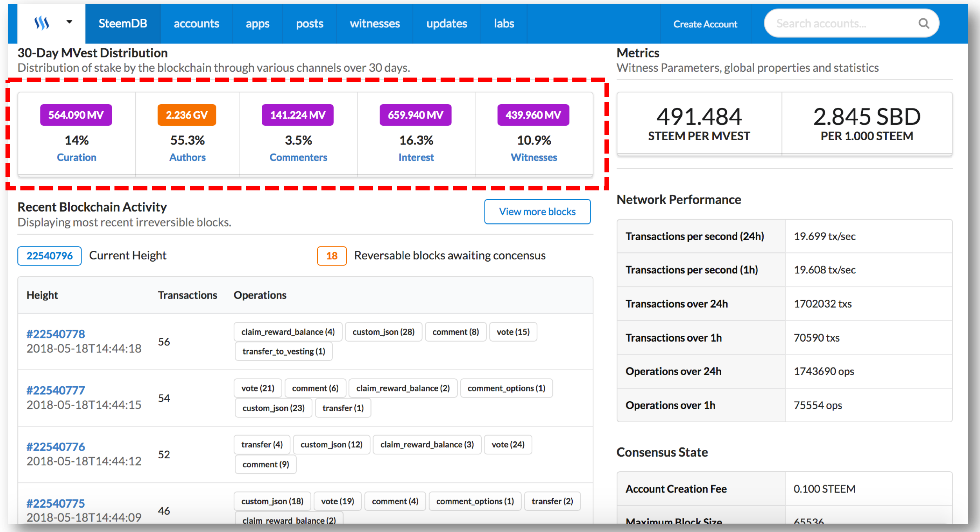Open the updates menu item
This screenshot has width=980, height=532.
(x=446, y=24)
